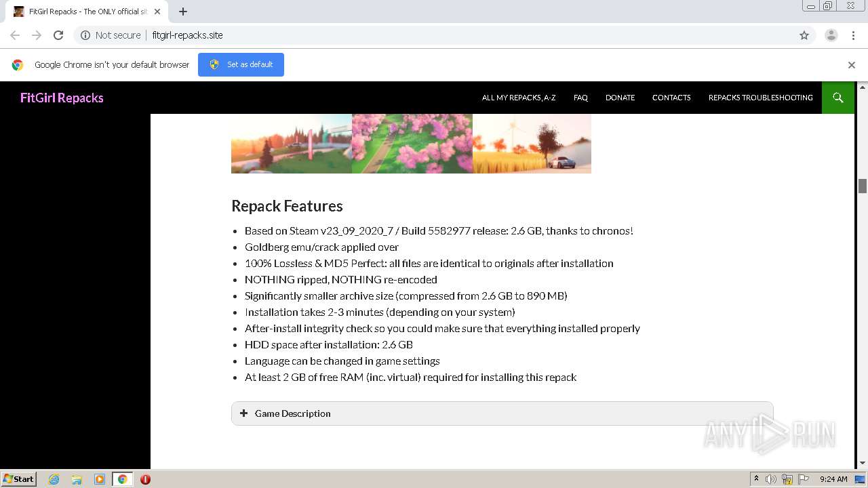Screen dimensions: 868x488
Task: Open the Windows Start button
Action: 18,479
